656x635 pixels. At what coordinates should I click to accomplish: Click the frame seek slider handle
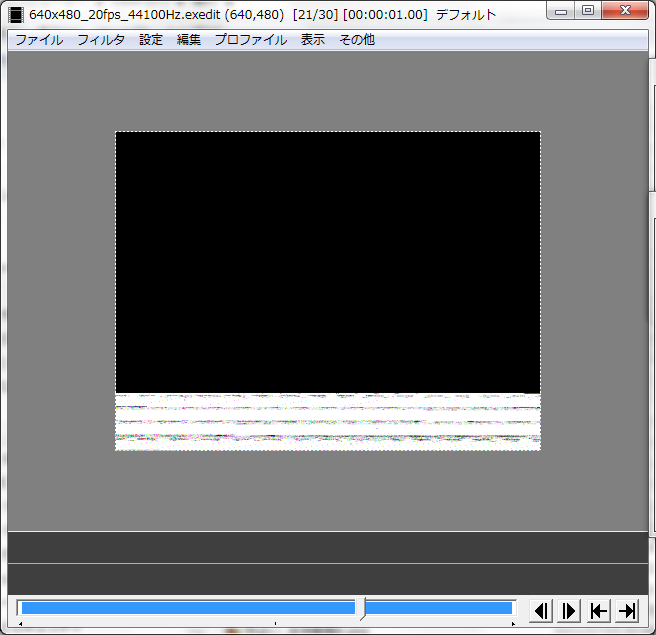point(361,609)
